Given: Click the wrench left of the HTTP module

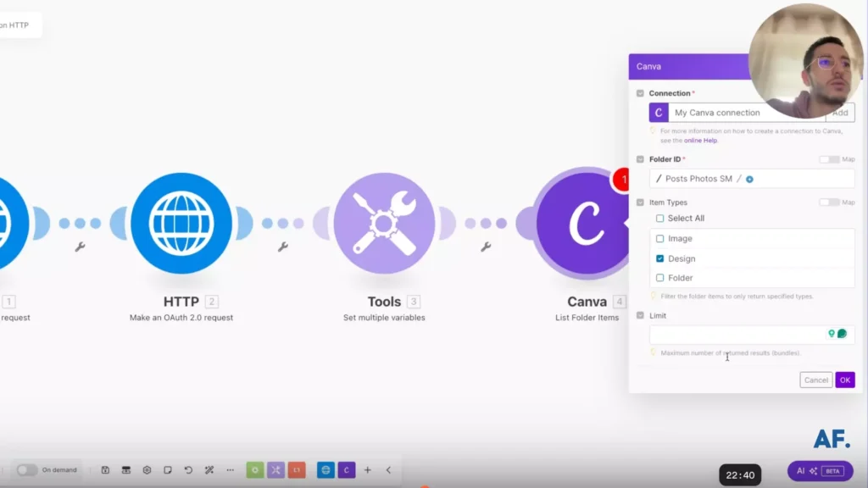Looking at the screenshot, I should tap(80, 247).
